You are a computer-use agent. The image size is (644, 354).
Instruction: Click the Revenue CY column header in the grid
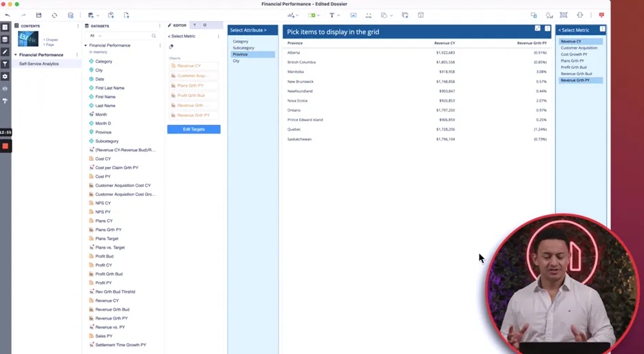(x=444, y=43)
